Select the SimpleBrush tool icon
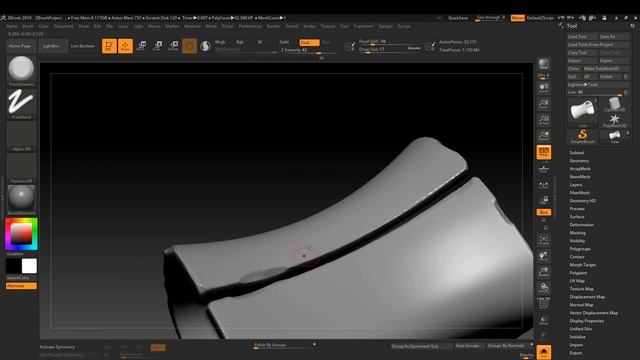Image resolution: width=640 pixels, height=360 pixels. [582, 136]
